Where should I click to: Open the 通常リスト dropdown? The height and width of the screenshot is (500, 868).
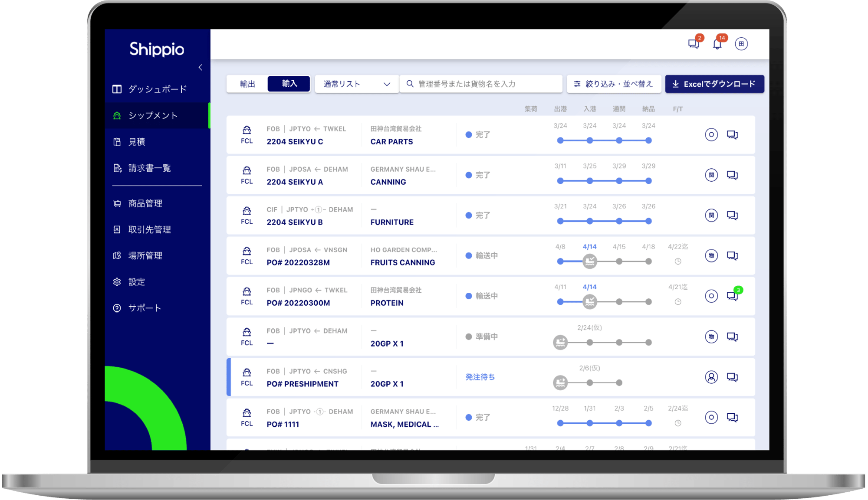coord(356,84)
